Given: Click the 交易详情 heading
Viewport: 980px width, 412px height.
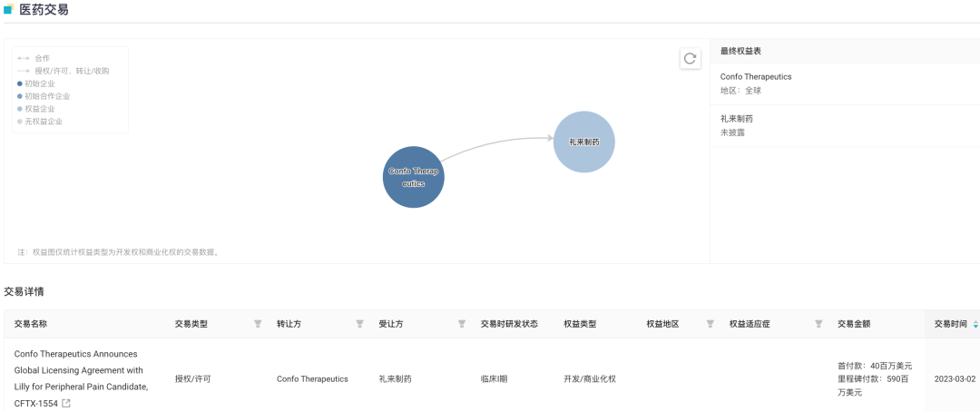Looking at the screenshot, I should [x=24, y=291].
